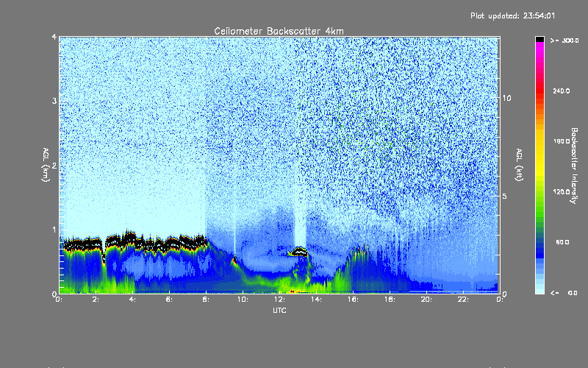Click the "16:" tick on the UTC axis
The height and width of the screenshot is (368, 588).
(x=353, y=300)
